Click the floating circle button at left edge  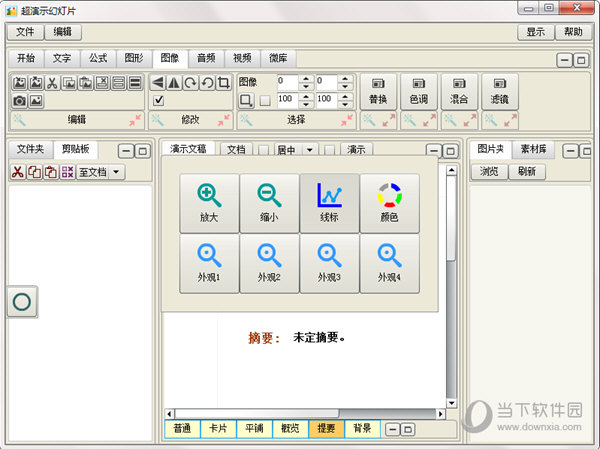22,302
